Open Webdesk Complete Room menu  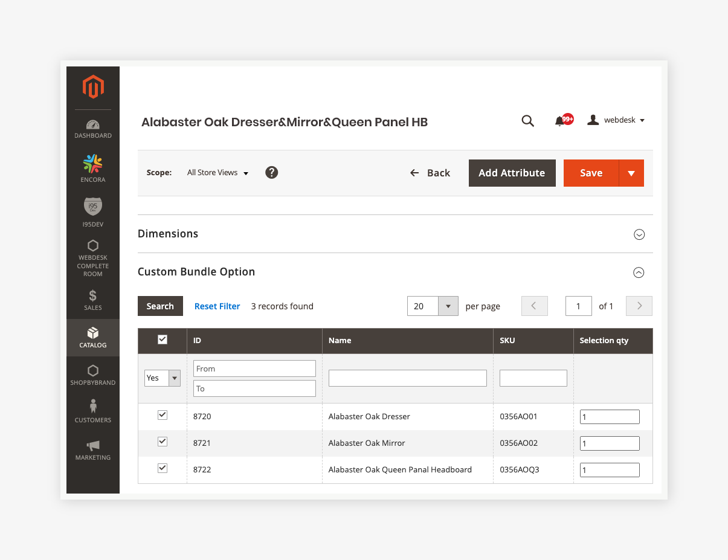(x=93, y=259)
